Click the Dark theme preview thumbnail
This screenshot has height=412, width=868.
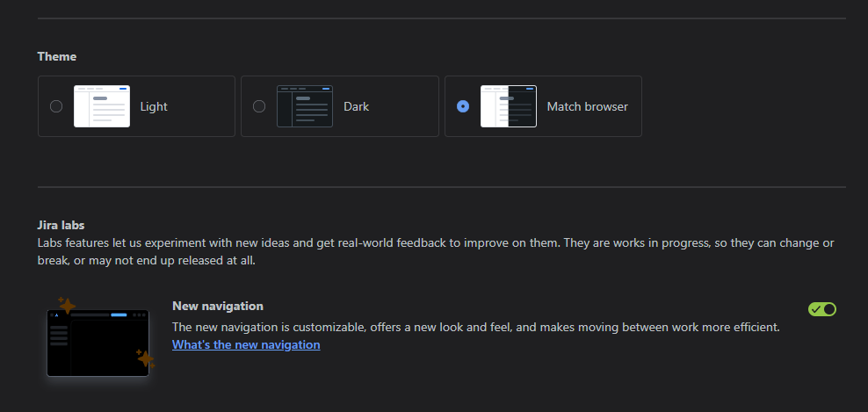point(305,106)
